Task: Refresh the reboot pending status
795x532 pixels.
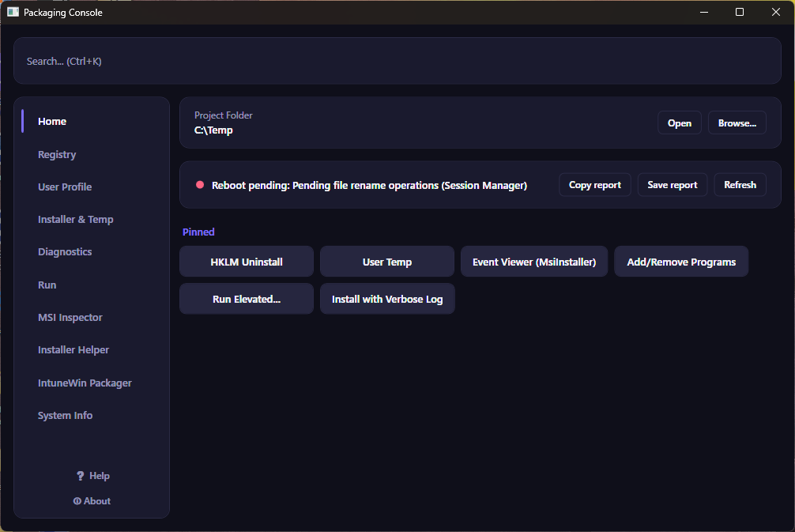Action: coord(740,185)
